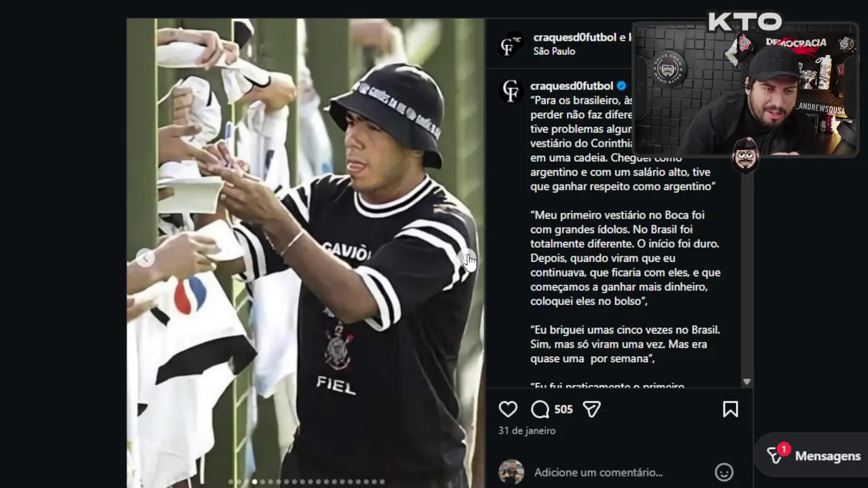Viewport: 868px width, 488px height.
Task: Click the verified badge next to craquesd0futbol
Action: 621,86
